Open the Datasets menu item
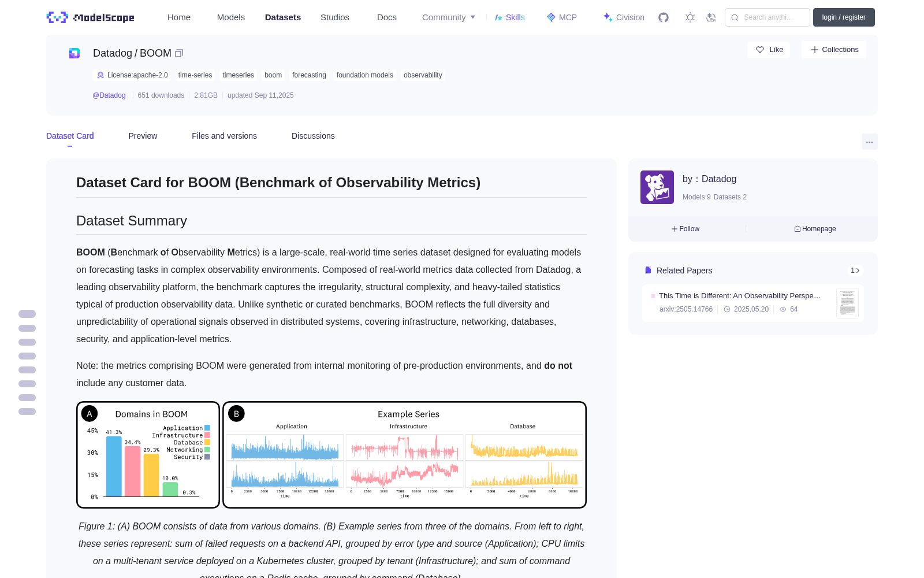The width and height of the screenshot is (924, 578). tap(283, 17)
